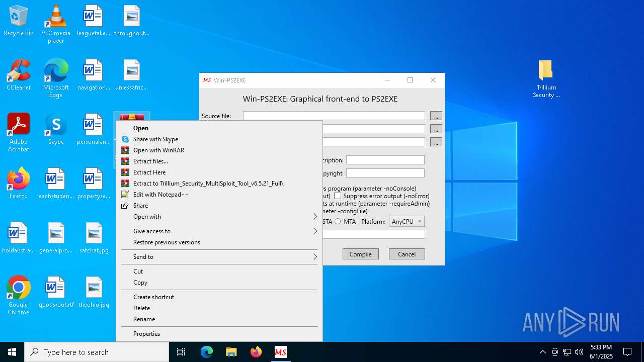Screen dimensions: 644x362
Task: Choose Extract Here entry
Action: pos(219,172)
